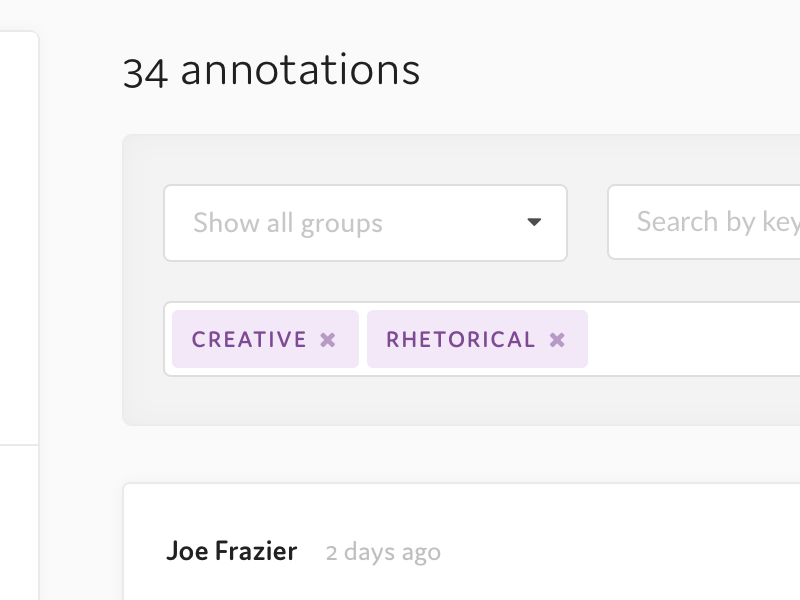Click the dropdown caret arrow
This screenshot has height=600, width=800.
pyautogui.click(x=536, y=222)
